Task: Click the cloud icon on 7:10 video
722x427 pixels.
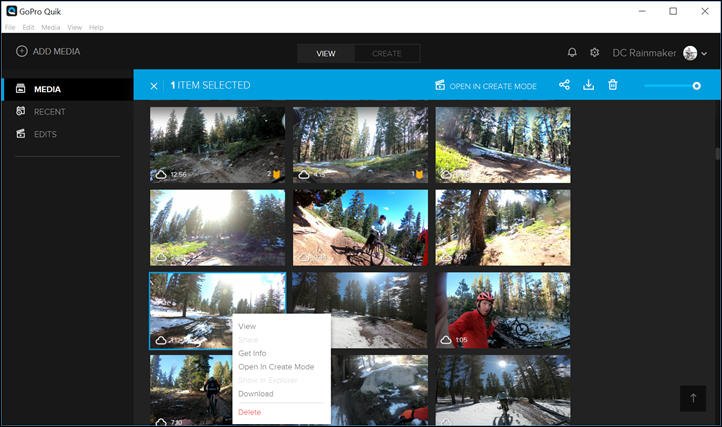Action: 161,421
